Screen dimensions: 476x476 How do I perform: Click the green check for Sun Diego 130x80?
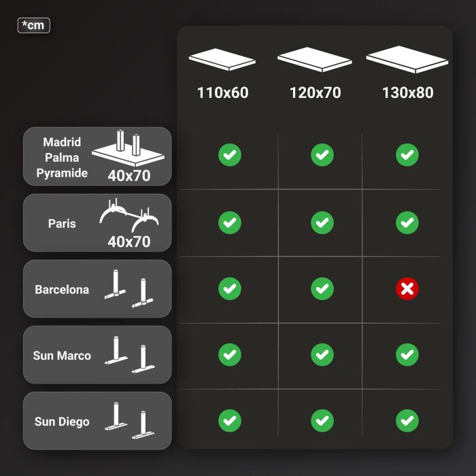pyautogui.click(x=407, y=421)
